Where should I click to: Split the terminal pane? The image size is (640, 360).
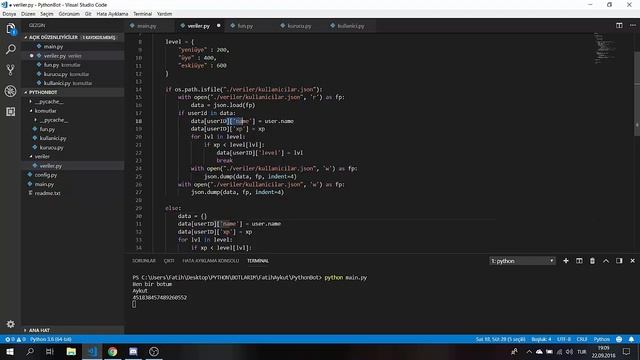pos(579,260)
